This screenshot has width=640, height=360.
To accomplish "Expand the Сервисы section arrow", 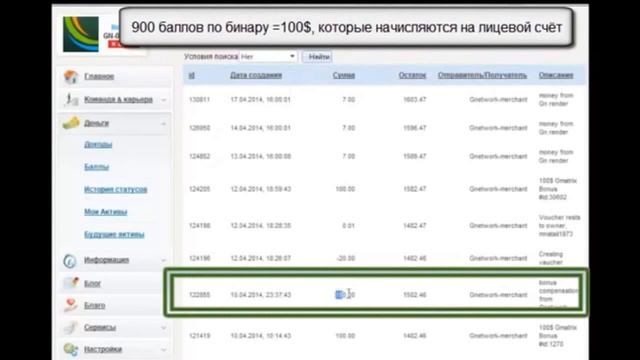I will pos(164,327).
